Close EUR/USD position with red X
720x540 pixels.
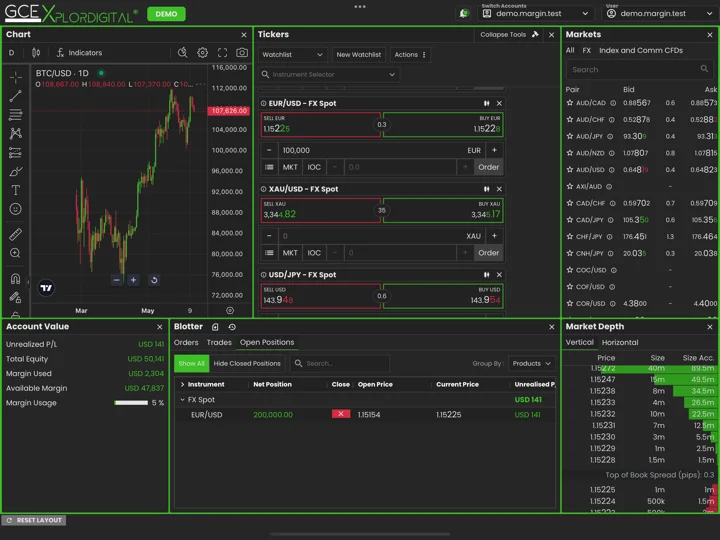(x=341, y=414)
